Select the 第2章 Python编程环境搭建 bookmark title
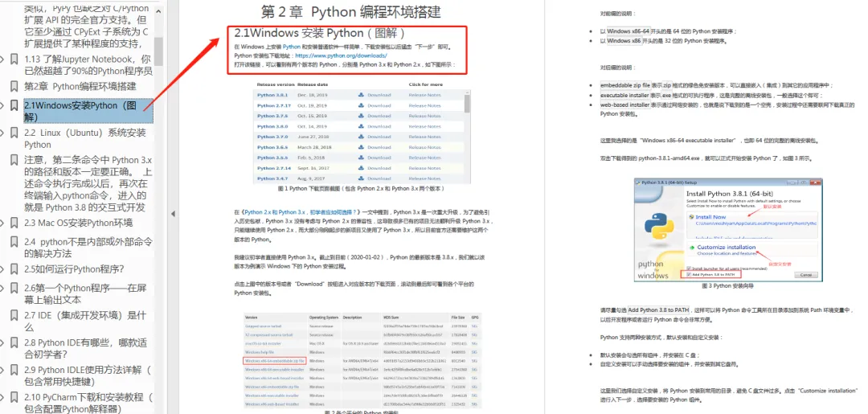 coord(80,86)
